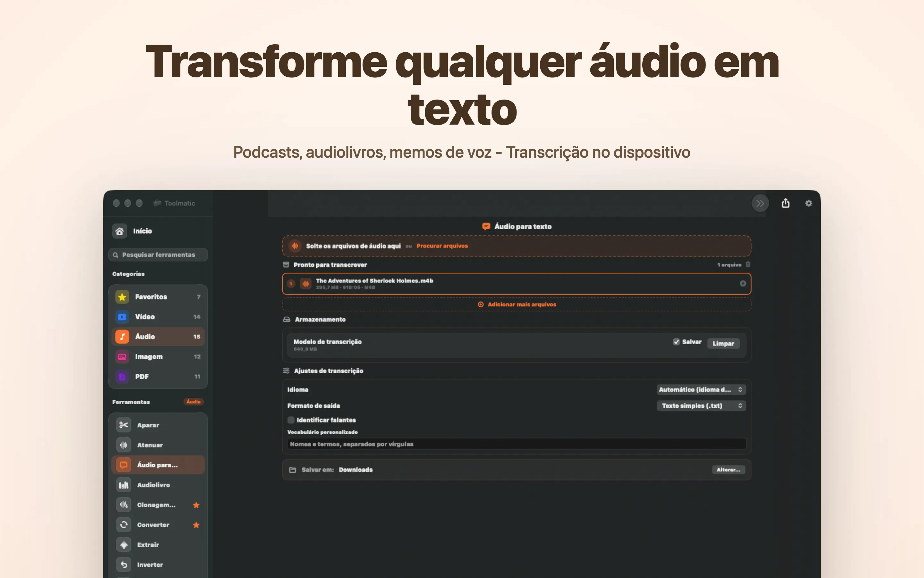This screenshot has height=578, width=924.
Task: Click Adicionar mais arquivos
Action: pyautogui.click(x=517, y=304)
